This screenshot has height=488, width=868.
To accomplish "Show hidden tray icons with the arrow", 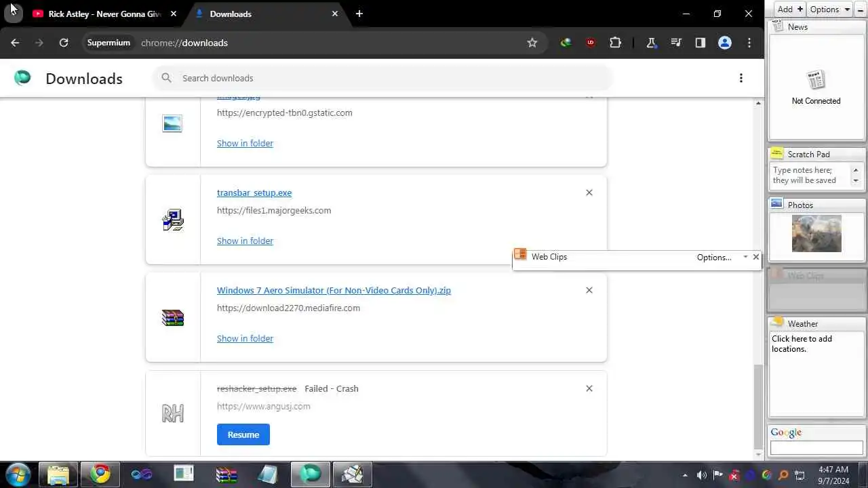I will pos(685,475).
